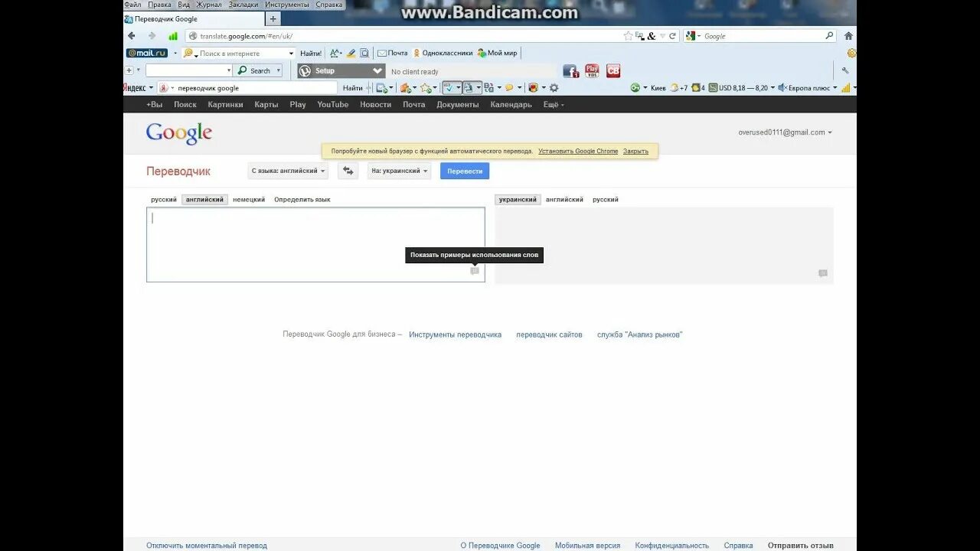Click the USD exchange rate indicator
The image size is (980, 551).
(x=738, y=88)
